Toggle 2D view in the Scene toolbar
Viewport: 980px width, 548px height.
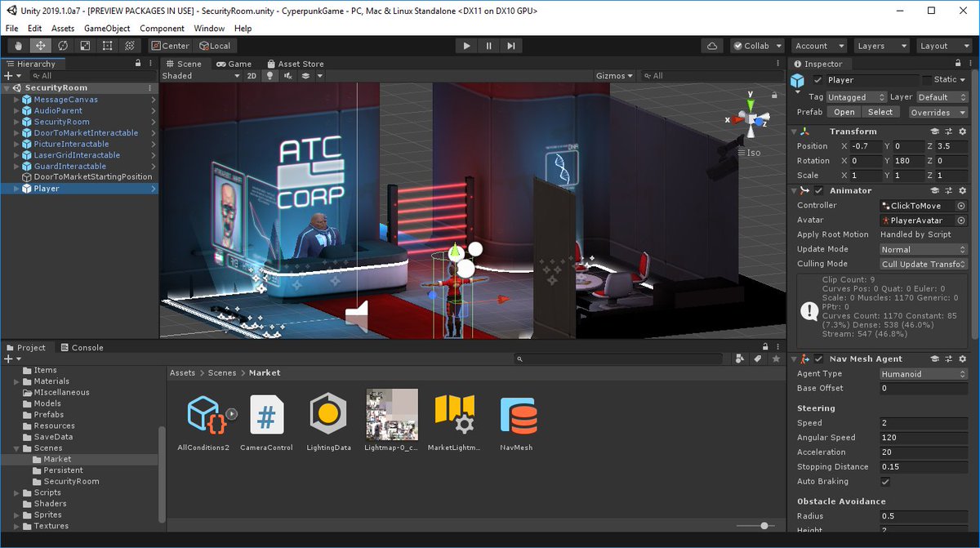(x=253, y=75)
